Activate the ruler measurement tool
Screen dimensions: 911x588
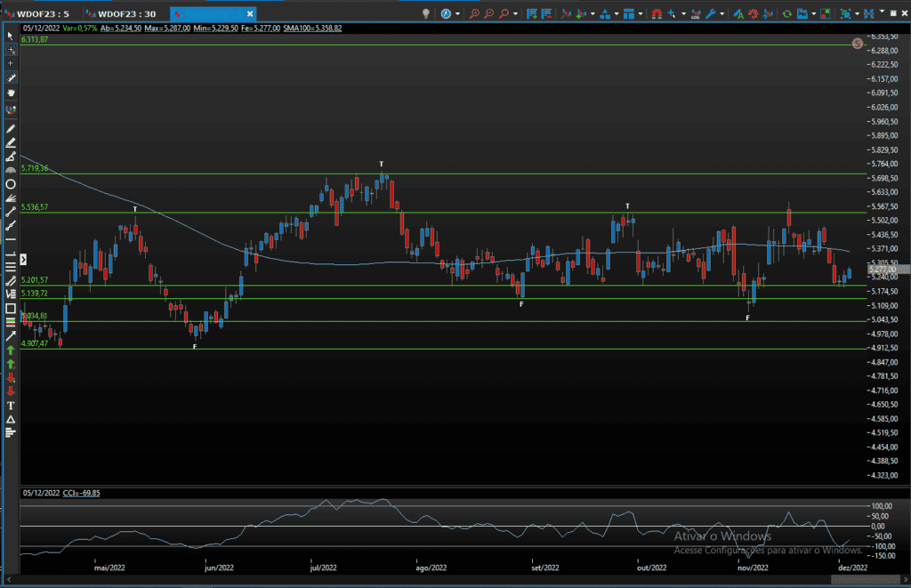(11, 78)
